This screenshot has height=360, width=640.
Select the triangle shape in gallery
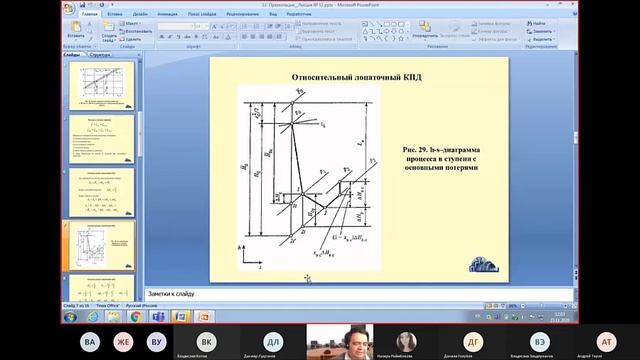365,31
